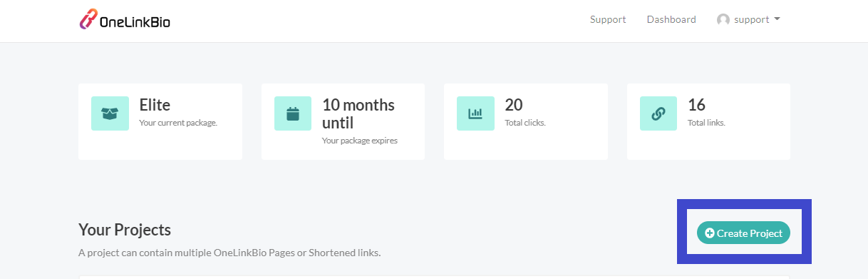Open the support account dropdown menu
Viewport: 868px width, 279px height.
tap(748, 20)
